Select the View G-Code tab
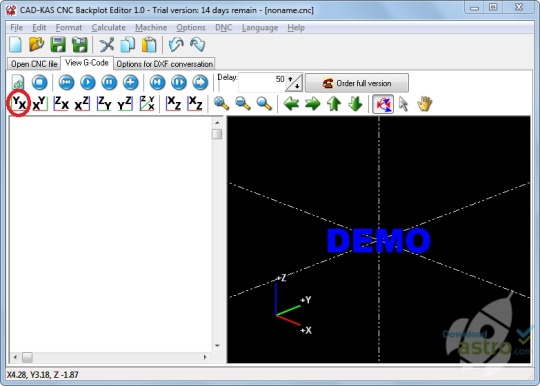 coord(87,63)
